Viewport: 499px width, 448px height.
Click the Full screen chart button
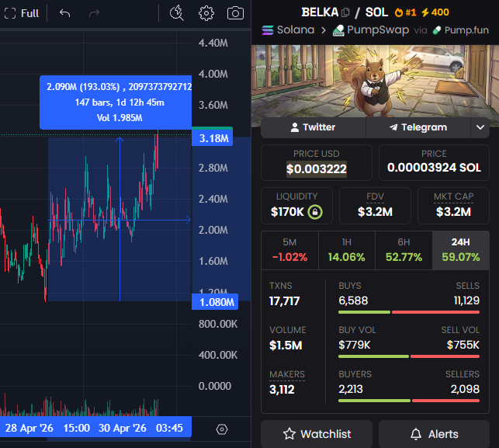tap(21, 13)
